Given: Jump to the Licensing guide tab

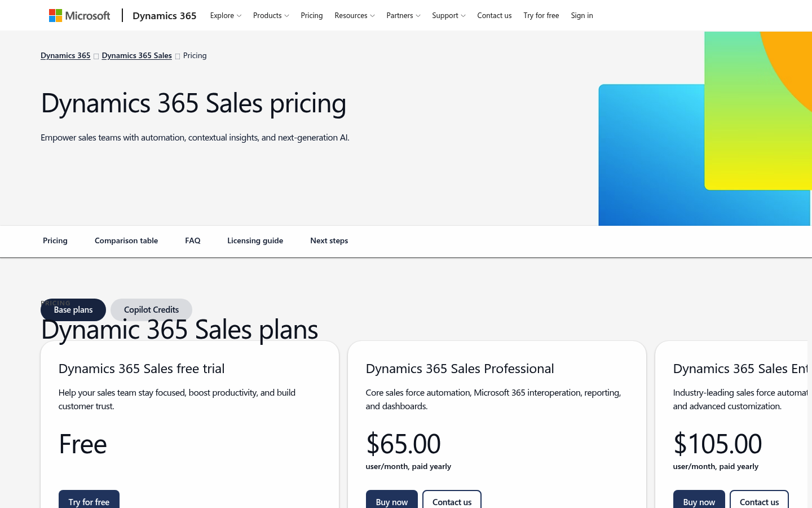Looking at the screenshot, I should 255,240.
